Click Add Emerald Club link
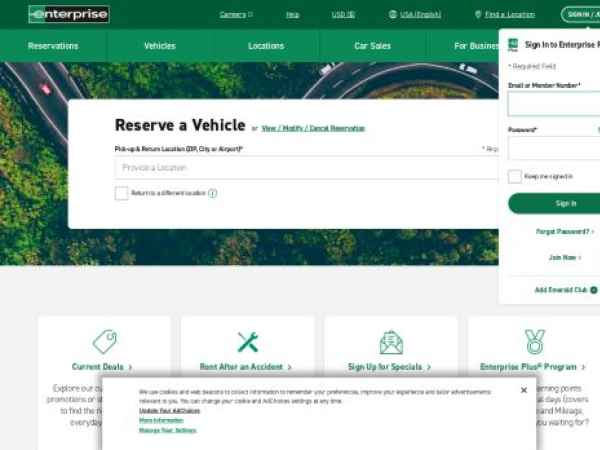 561,290
